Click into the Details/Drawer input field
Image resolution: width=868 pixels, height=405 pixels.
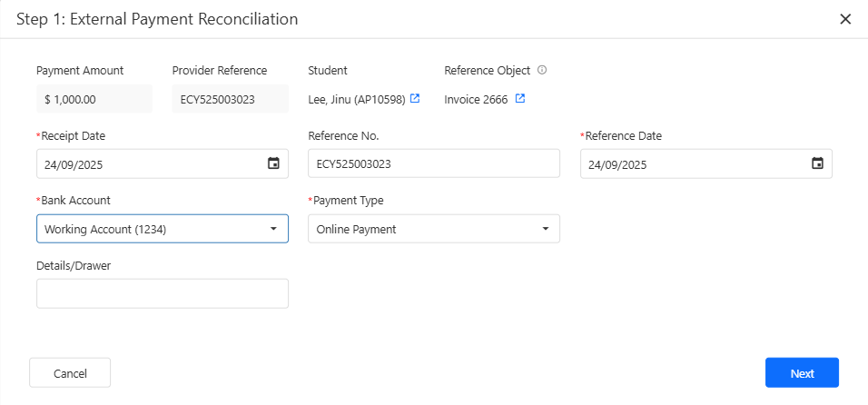(162, 293)
